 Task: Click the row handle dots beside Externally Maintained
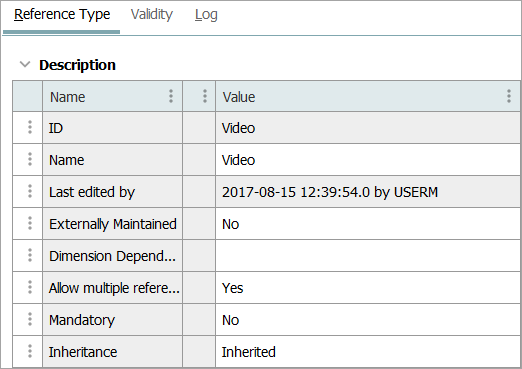[30, 223]
